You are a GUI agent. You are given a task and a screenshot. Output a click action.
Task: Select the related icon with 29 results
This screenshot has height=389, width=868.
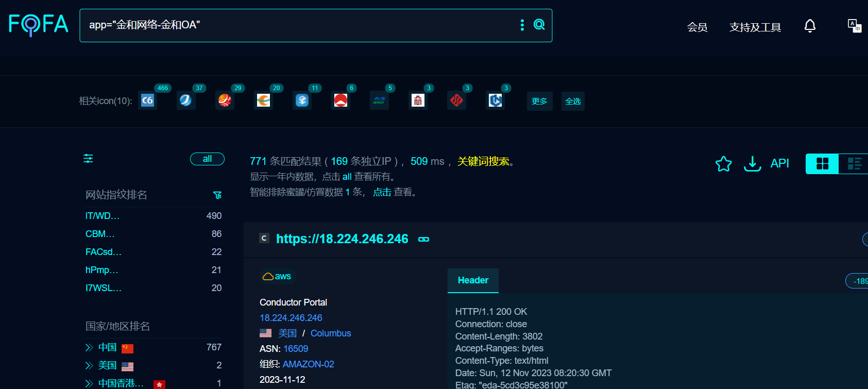225,100
